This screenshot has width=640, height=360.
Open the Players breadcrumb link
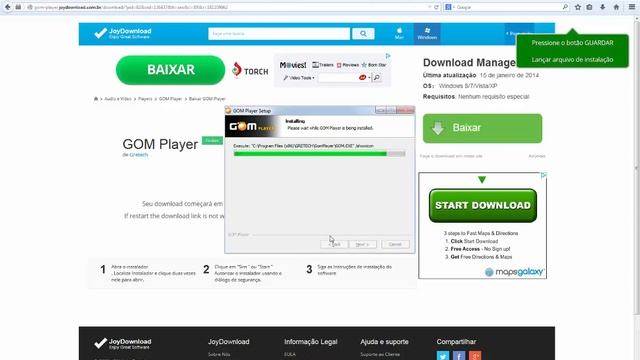point(145,99)
